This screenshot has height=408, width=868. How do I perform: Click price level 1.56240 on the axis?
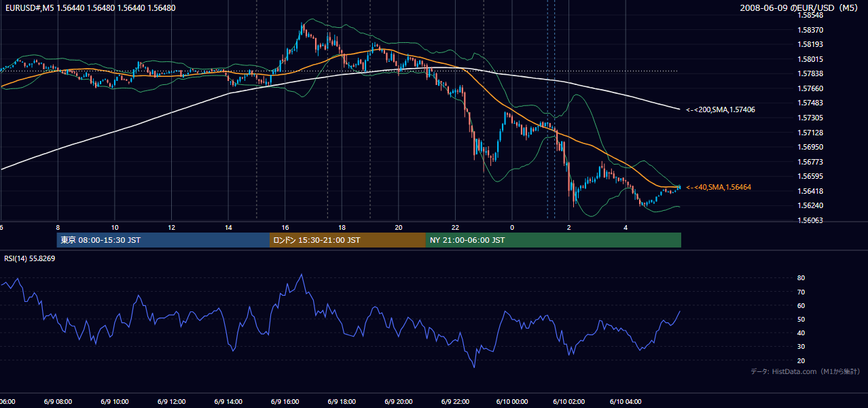click(811, 205)
